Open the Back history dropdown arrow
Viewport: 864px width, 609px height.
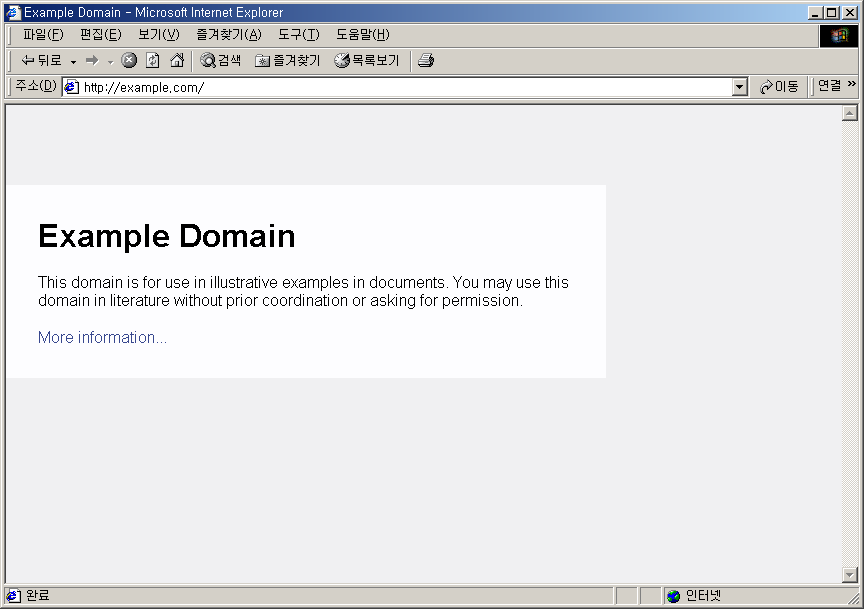[73, 61]
